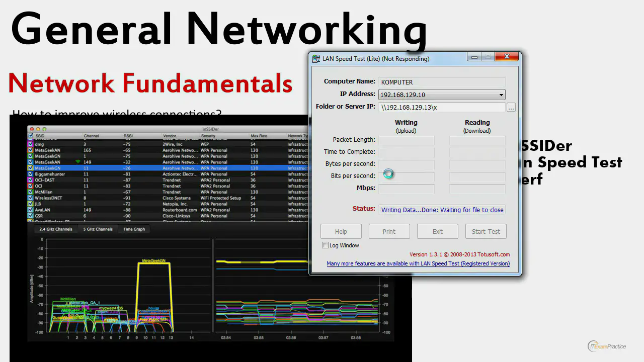Screen dimensions: 644x362
Task: Click the Folder or Server IP input field
Action: 442,107
